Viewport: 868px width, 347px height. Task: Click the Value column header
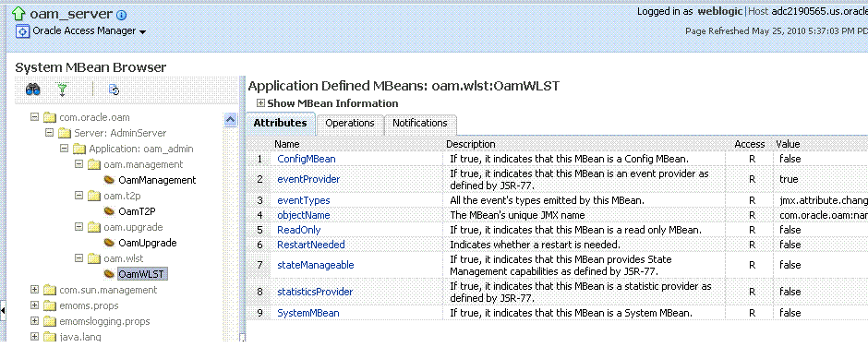coord(788,145)
